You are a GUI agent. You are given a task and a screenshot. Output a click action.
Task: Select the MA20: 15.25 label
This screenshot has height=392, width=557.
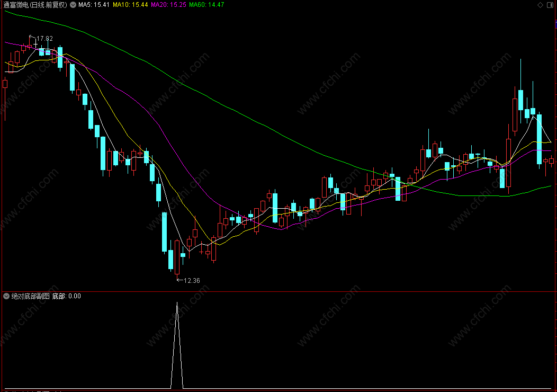pos(168,5)
